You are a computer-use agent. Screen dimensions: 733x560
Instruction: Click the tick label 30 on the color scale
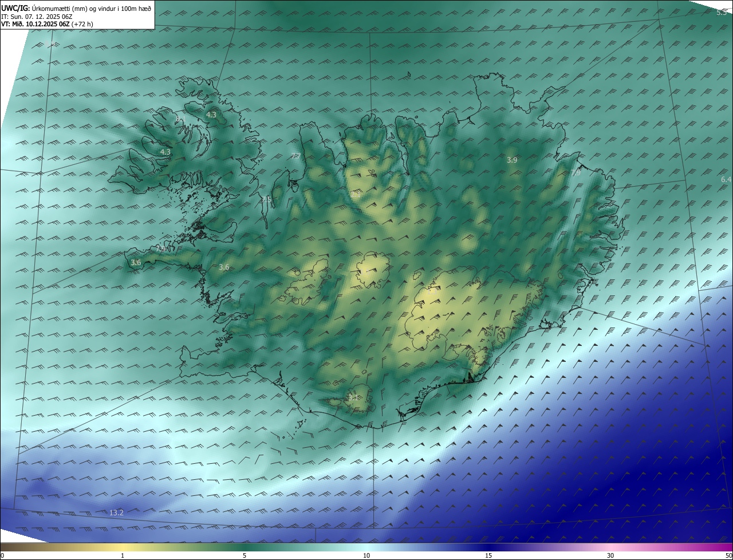(610, 555)
